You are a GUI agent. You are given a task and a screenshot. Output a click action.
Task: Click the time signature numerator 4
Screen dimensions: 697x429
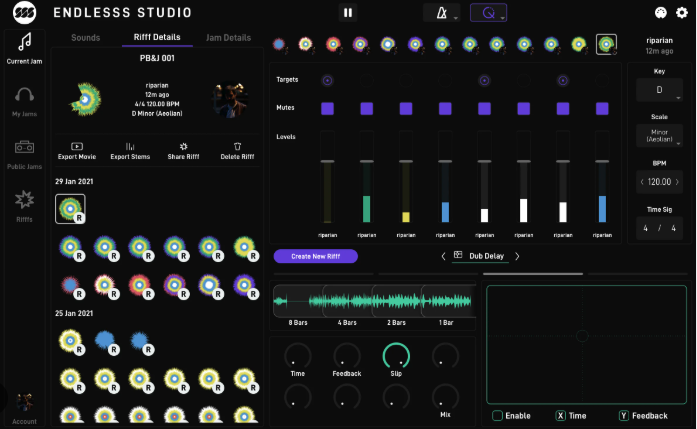coord(645,228)
